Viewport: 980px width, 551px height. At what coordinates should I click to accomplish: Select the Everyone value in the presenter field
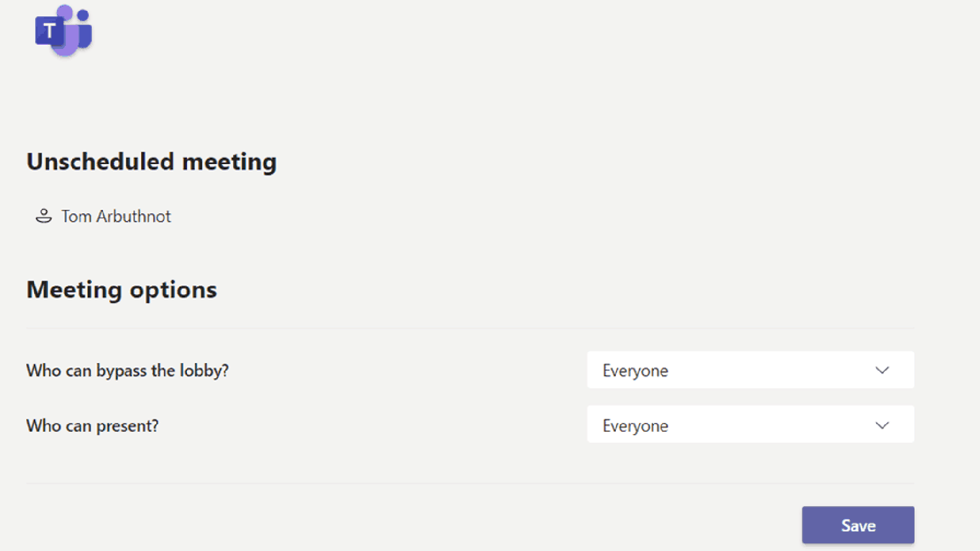click(x=635, y=426)
